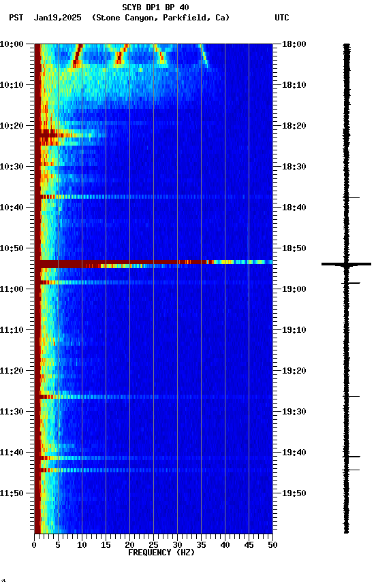The image size is (376, 588).
Task: Click the seismogram spike near 18:38
Action: point(353,197)
